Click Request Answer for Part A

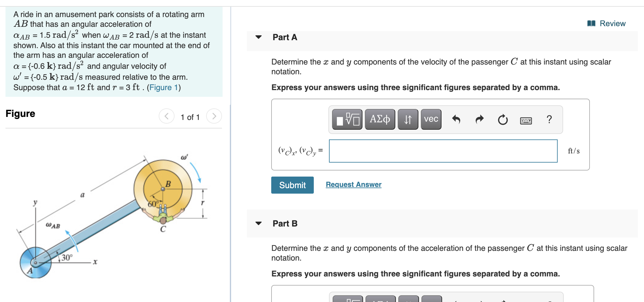pos(353,184)
